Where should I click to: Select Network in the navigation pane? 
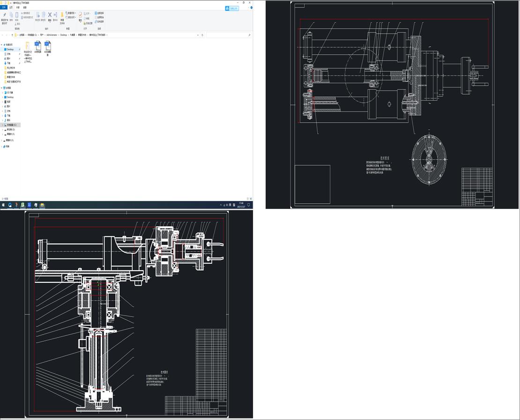(x=6, y=146)
